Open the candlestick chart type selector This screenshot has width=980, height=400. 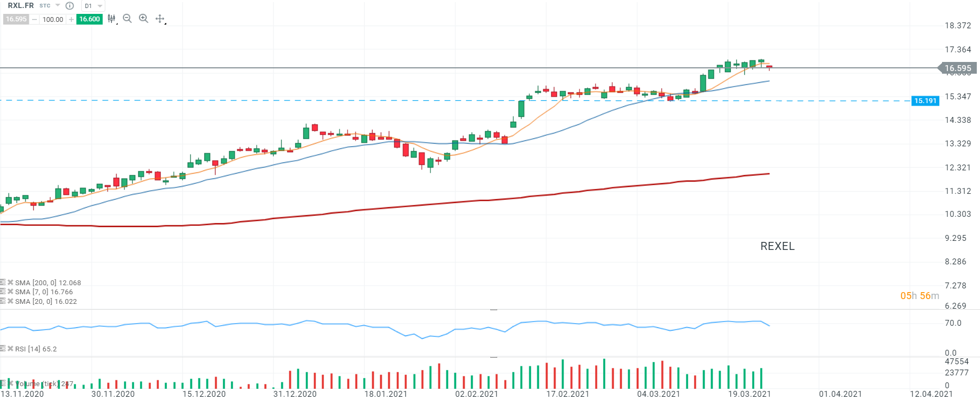click(111, 19)
